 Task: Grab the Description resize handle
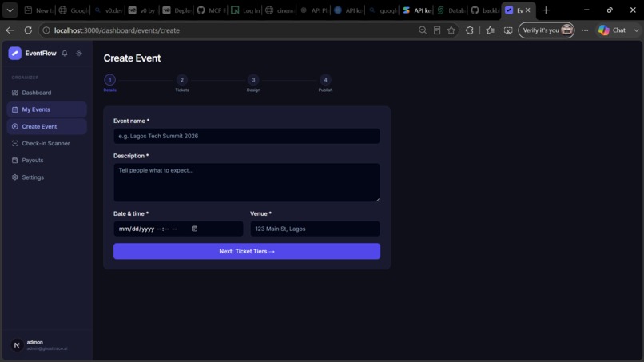click(377, 199)
